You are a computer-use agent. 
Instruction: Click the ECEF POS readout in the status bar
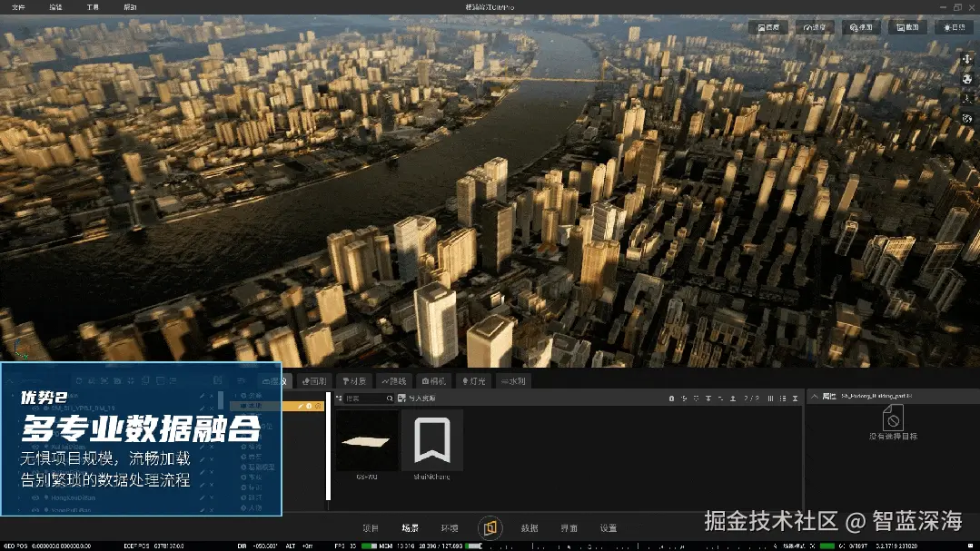pyautogui.click(x=153, y=546)
